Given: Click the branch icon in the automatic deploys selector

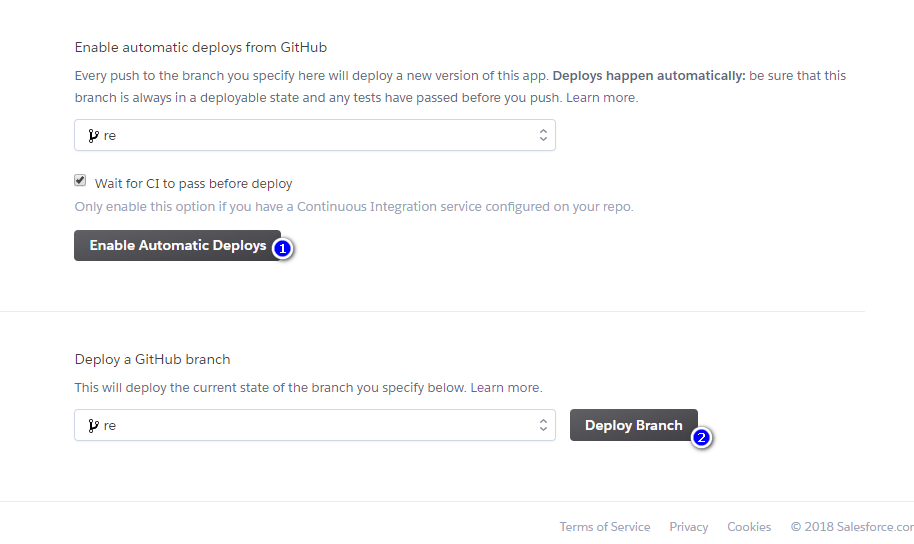Looking at the screenshot, I should (x=93, y=135).
